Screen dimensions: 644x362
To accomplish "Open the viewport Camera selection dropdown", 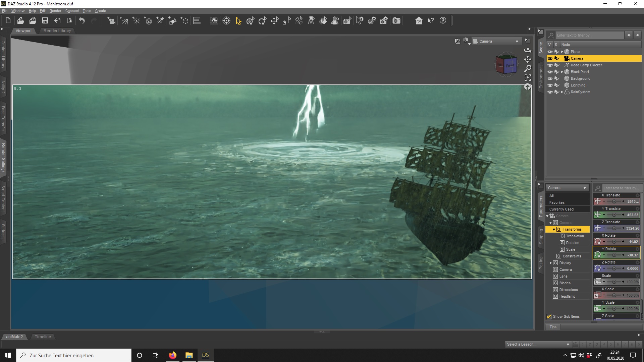I will [x=496, y=41].
